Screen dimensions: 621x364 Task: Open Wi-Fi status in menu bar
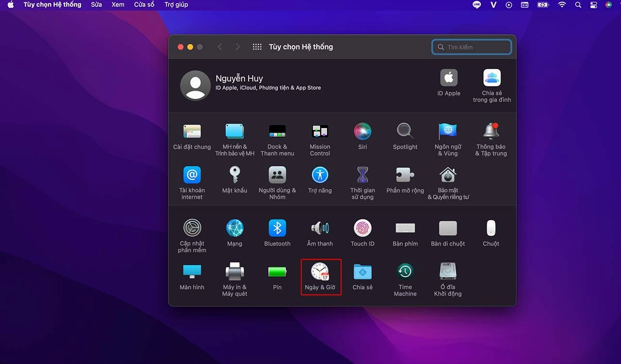pos(562,5)
